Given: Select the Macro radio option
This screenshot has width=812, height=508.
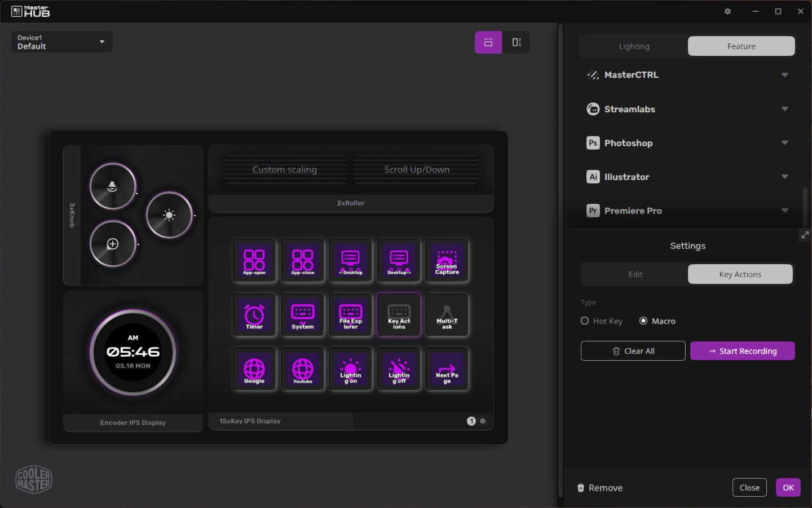Looking at the screenshot, I should coord(657,321).
